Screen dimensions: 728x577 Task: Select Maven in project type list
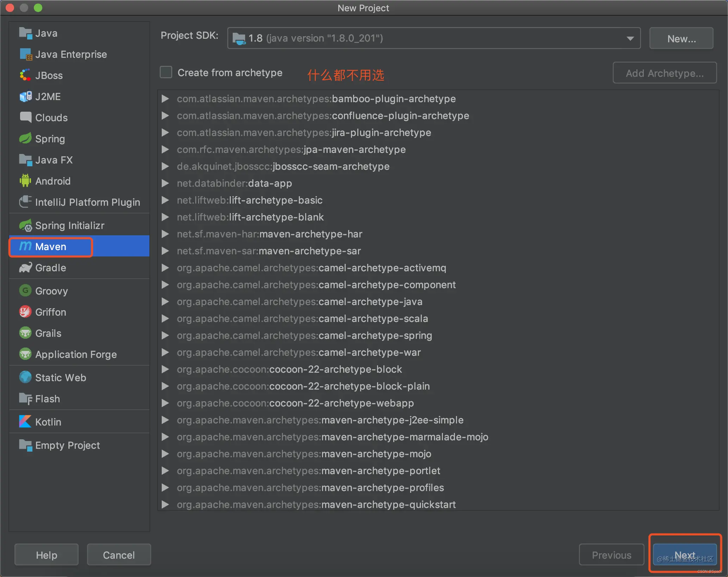tap(51, 247)
